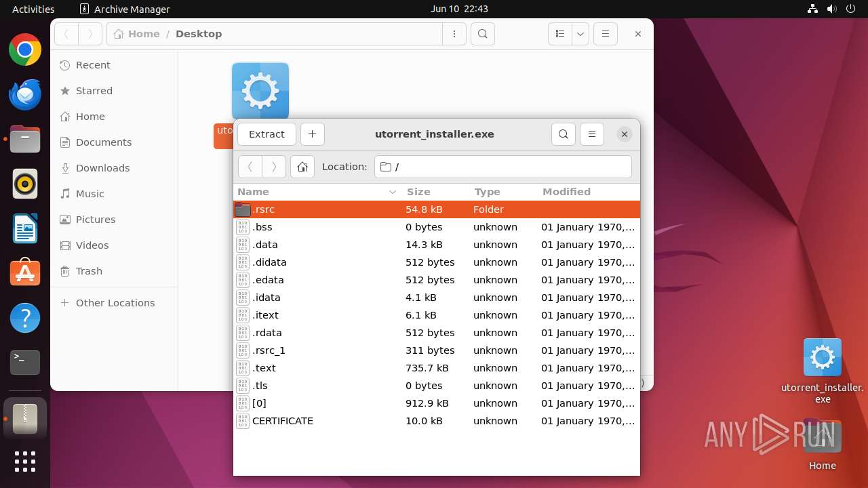Sort archive list by Size column

pos(436,192)
